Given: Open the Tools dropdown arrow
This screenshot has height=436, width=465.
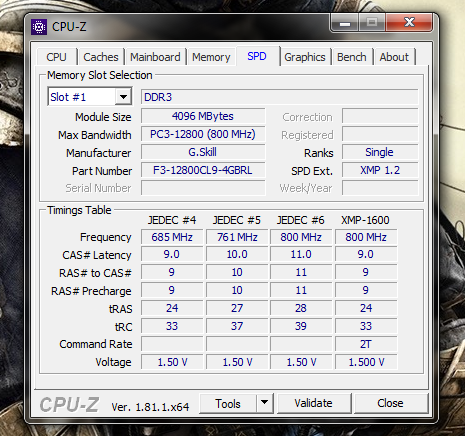Looking at the screenshot, I should (x=265, y=403).
